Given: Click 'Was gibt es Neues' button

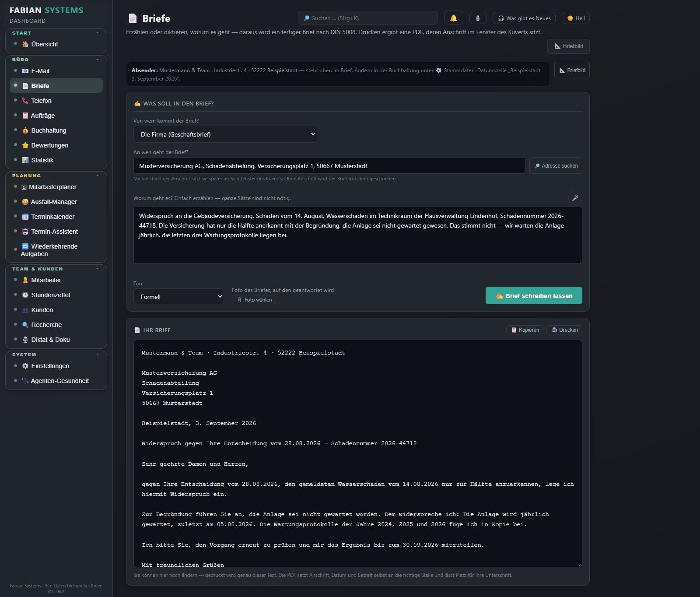Looking at the screenshot, I should [x=524, y=18].
